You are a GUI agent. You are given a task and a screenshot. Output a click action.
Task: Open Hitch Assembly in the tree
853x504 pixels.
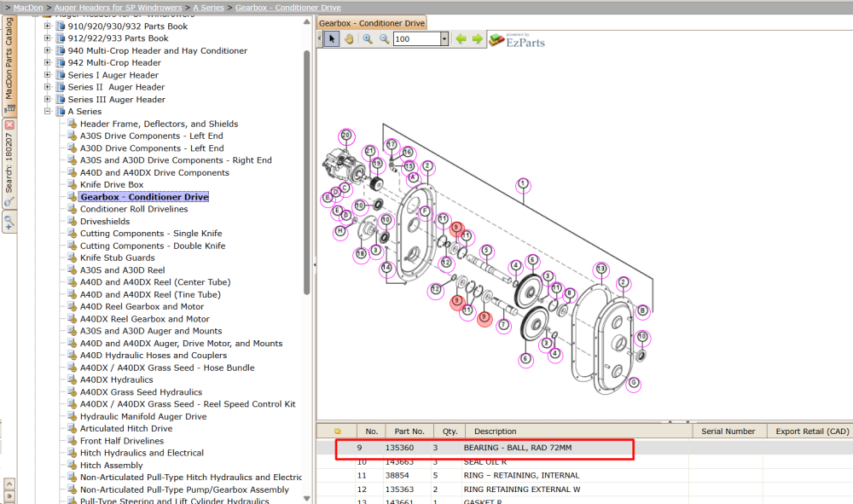click(112, 466)
